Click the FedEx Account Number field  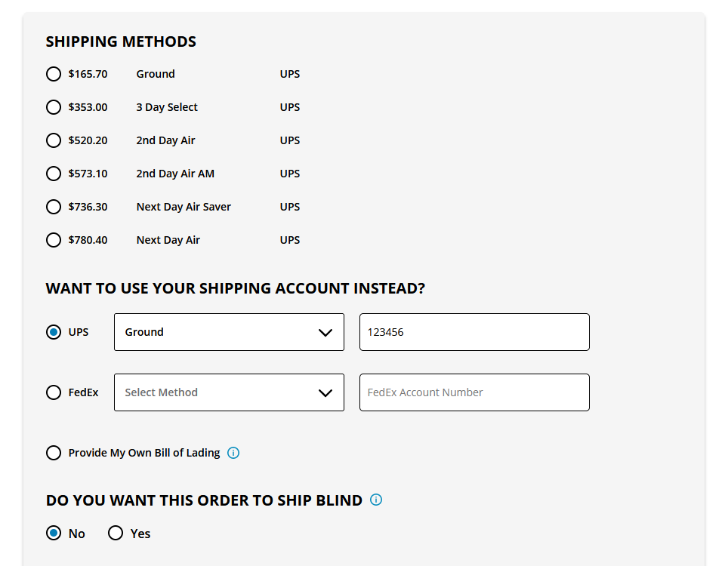click(474, 392)
